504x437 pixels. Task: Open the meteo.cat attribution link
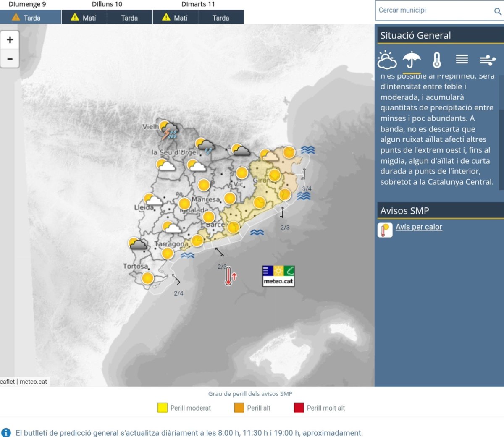33,382
